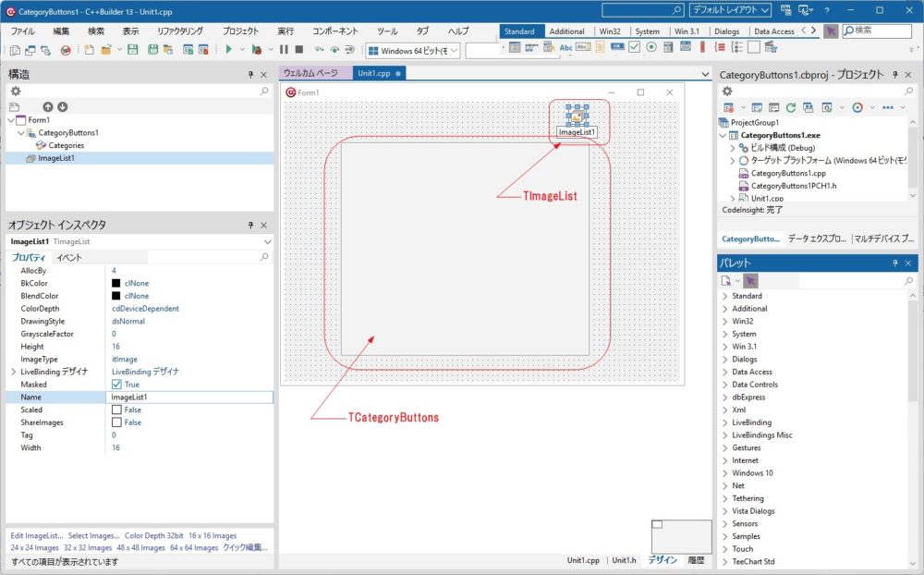924x575 pixels.
Task: Select the TCheckBox component in palette toolbar
Action: pyautogui.click(x=635, y=48)
